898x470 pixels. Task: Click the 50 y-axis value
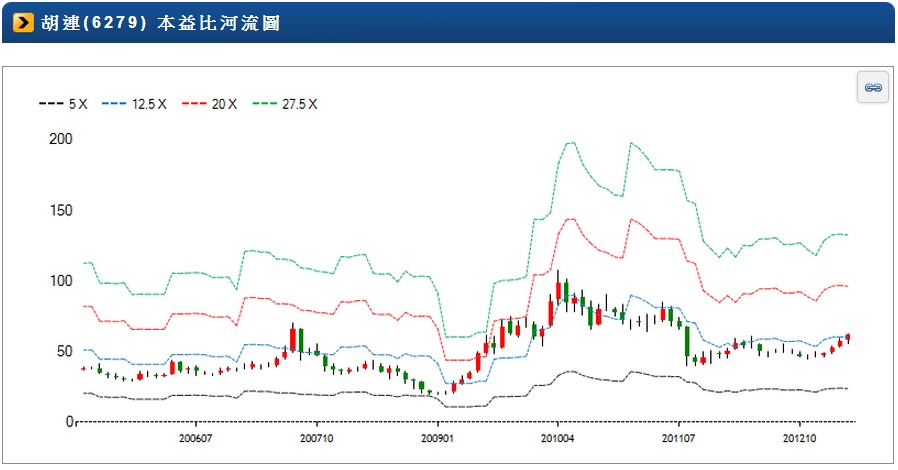(x=64, y=351)
